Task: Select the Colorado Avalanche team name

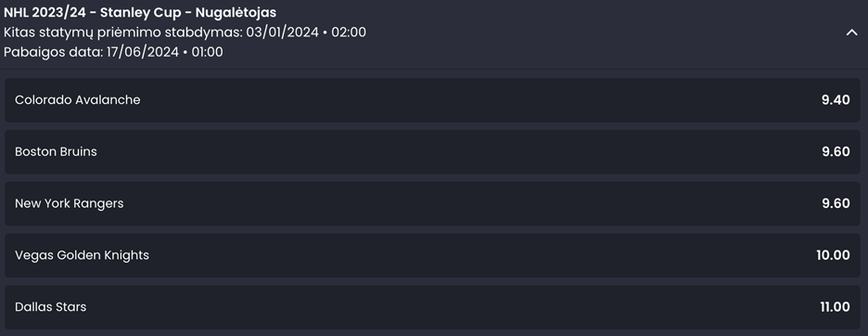Action: (78, 100)
